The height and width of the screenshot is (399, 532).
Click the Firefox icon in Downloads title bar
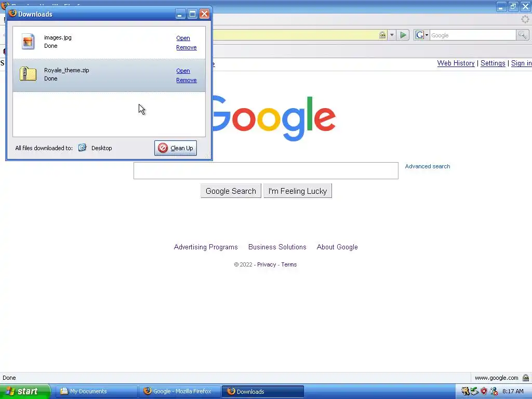[x=12, y=13]
